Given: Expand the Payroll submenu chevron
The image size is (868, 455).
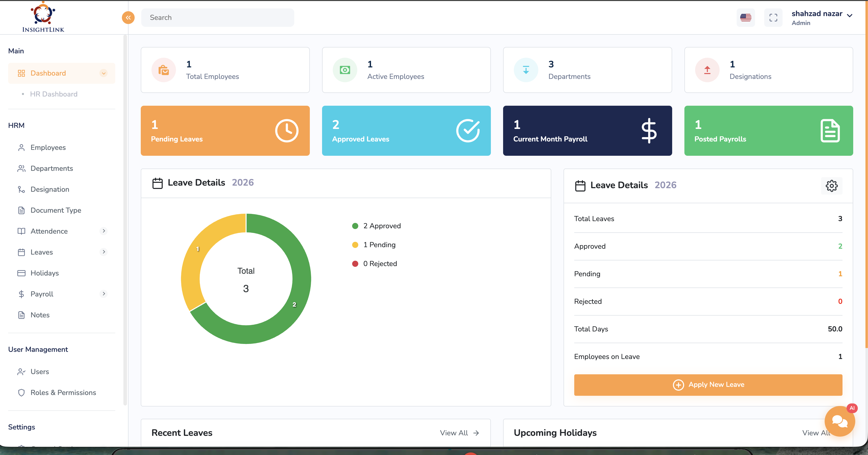Looking at the screenshot, I should click(104, 294).
